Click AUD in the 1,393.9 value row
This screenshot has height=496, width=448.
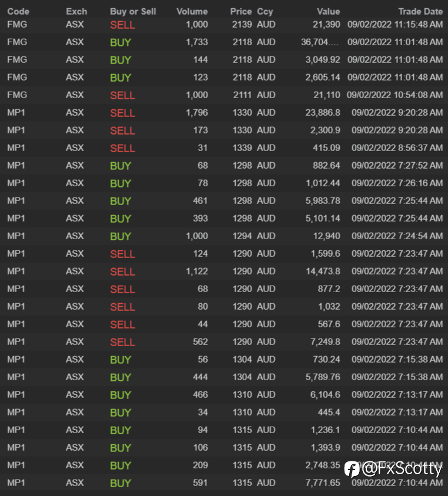[266, 448]
